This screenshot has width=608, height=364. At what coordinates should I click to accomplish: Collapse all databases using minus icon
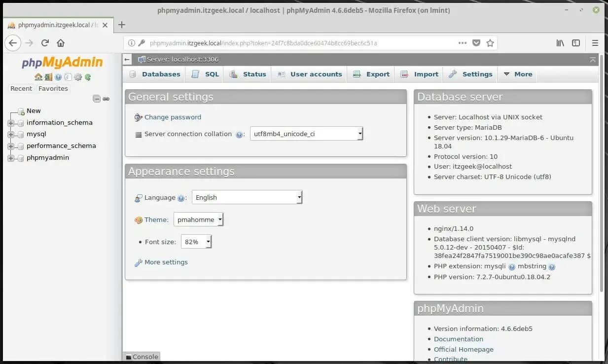[x=97, y=99]
